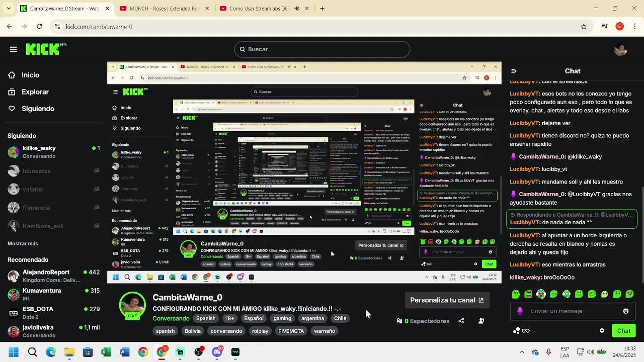
Task: Focus the Enviar un mensaje field
Action: [x=574, y=311]
